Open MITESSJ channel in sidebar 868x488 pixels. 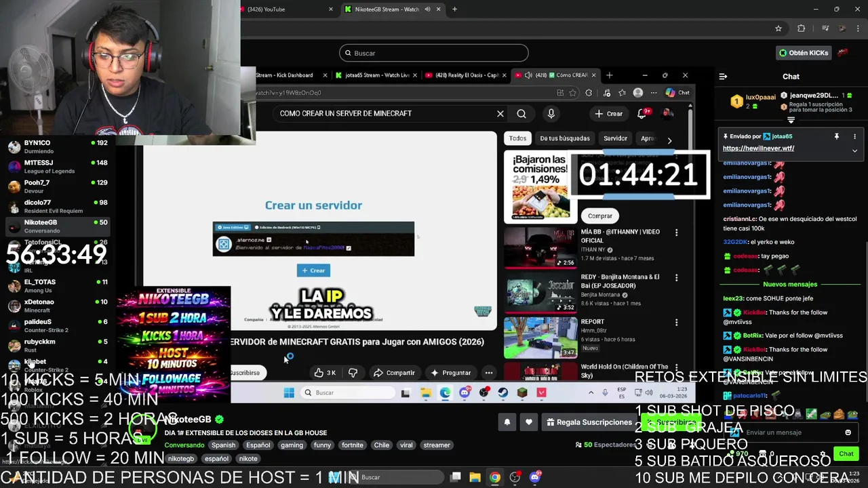tap(58, 167)
